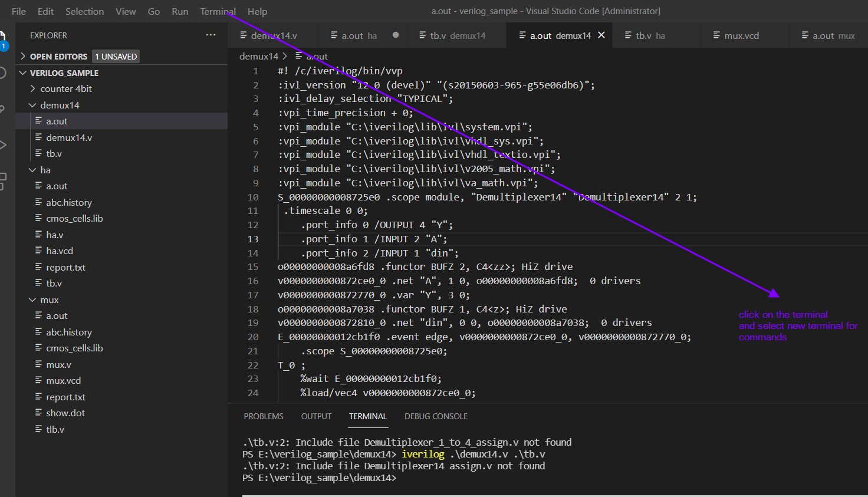Collapse the OPEN EDITORS section chevron
This screenshot has width=868, height=497.
pyautogui.click(x=23, y=57)
